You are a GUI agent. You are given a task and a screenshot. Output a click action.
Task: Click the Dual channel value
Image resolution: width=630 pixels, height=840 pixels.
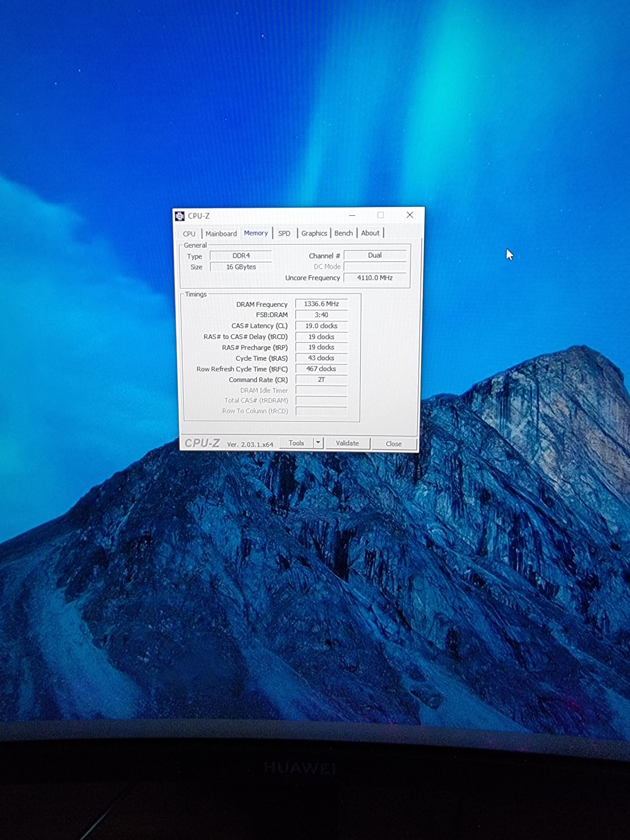point(375,255)
